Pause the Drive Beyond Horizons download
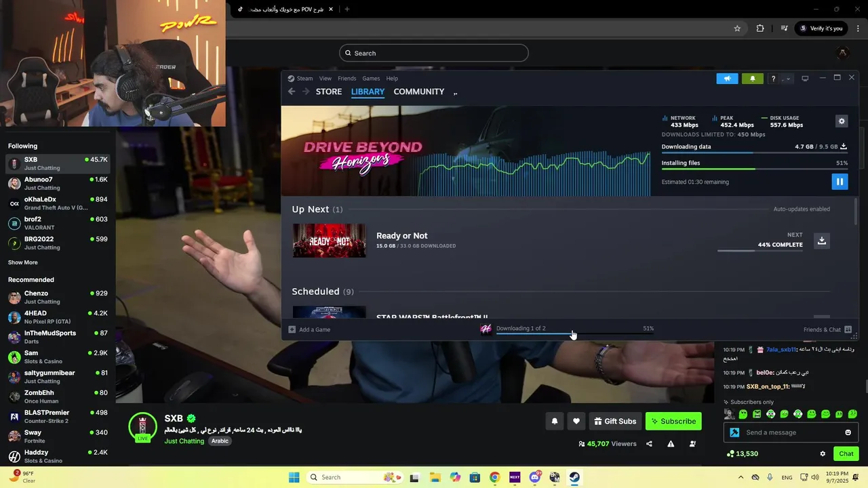The height and width of the screenshot is (488, 868). coord(840,182)
